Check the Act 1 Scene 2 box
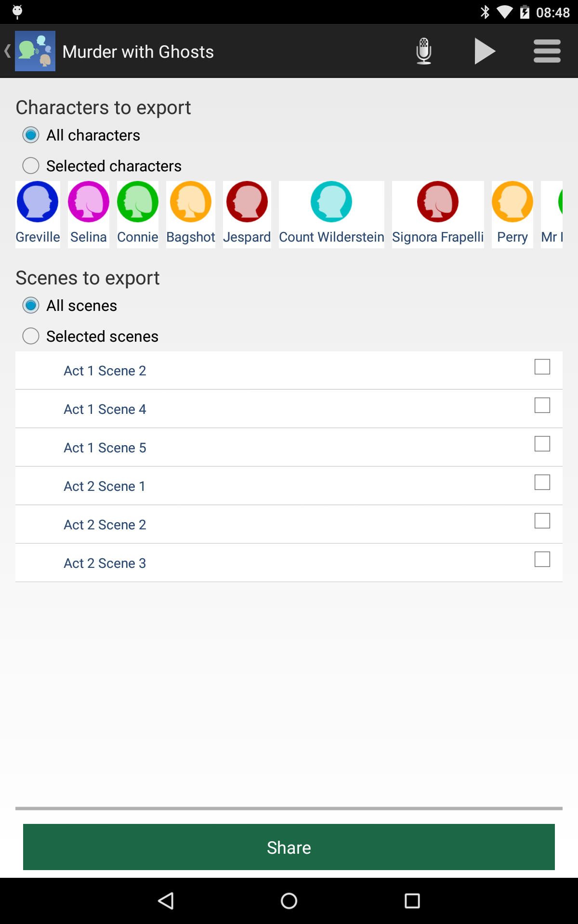 click(x=542, y=367)
